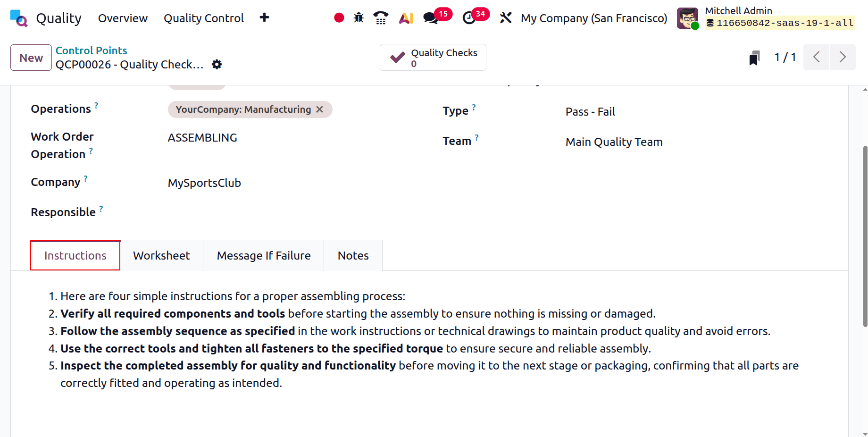Switch to the Notes tab
Image resolution: width=868 pixels, height=437 pixels.
tap(353, 255)
